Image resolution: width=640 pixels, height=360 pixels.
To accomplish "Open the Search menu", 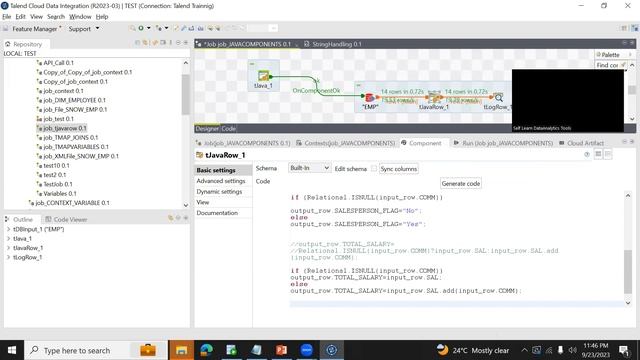I will (x=56, y=17).
